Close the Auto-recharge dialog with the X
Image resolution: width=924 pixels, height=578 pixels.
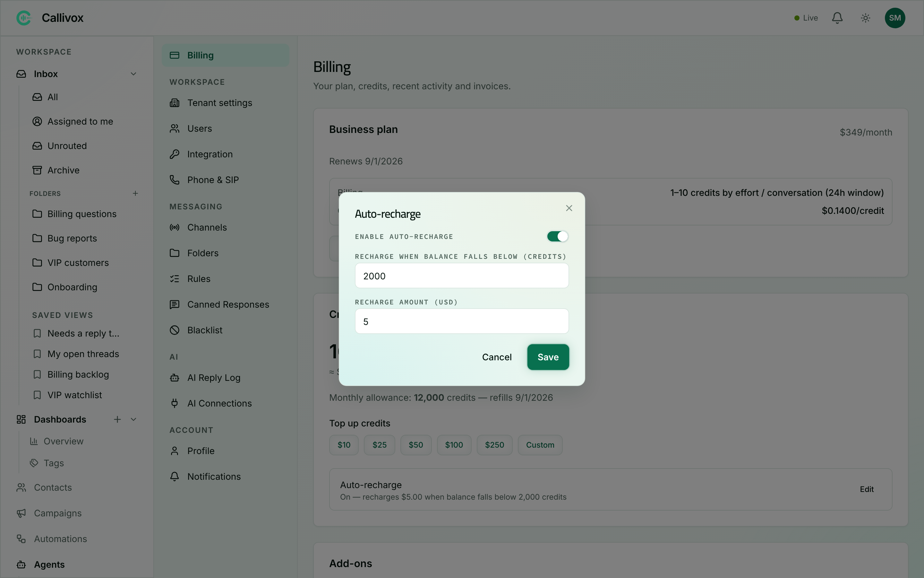(x=569, y=208)
